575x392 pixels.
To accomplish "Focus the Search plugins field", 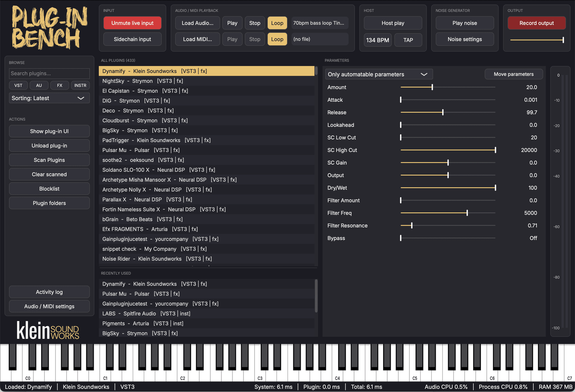I will tap(49, 73).
